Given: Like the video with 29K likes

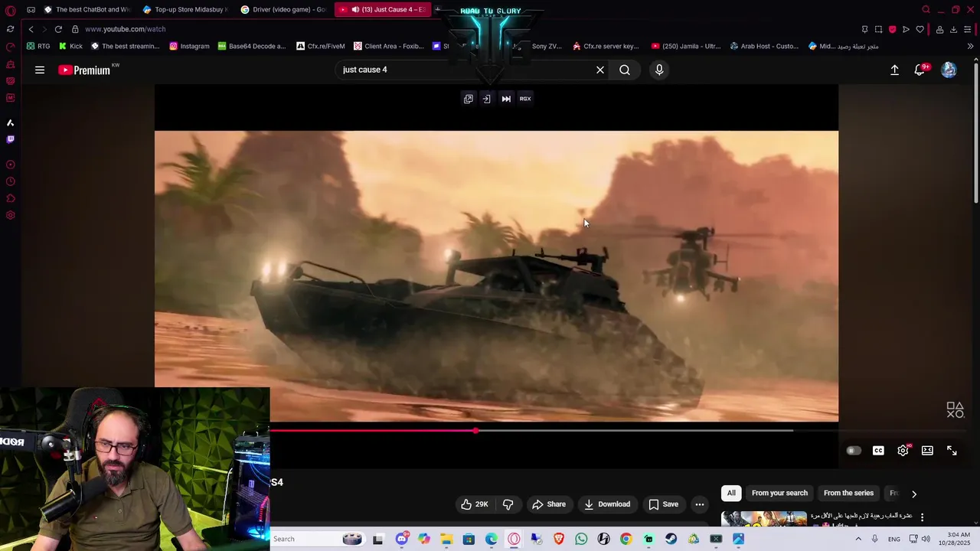Looking at the screenshot, I should click(x=474, y=504).
